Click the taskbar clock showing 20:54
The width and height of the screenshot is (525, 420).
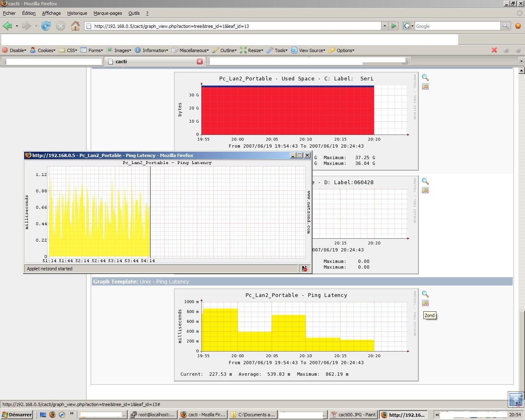click(x=515, y=415)
